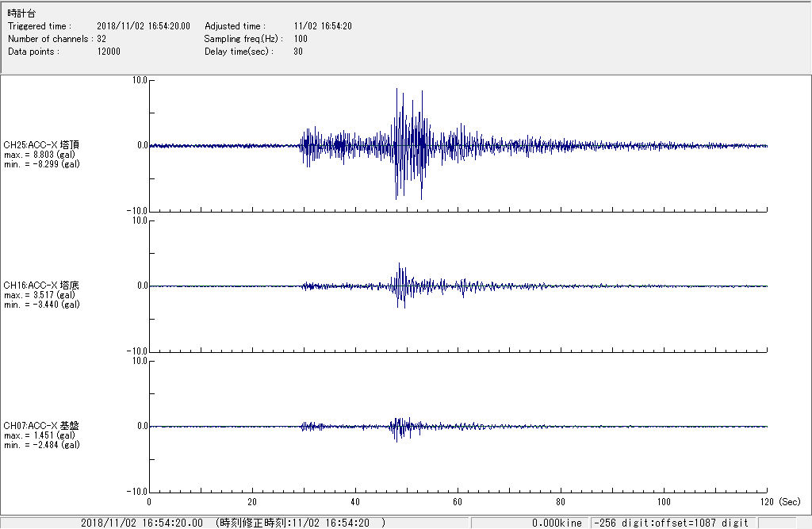Viewport: 812px width, 529px height.
Task: Select the Adjusted time value in header
Action: point(322,26)
